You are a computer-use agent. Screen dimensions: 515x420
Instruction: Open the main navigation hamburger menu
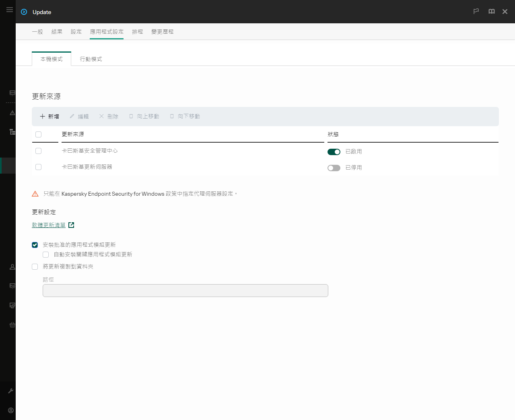(x=9, y=10)
